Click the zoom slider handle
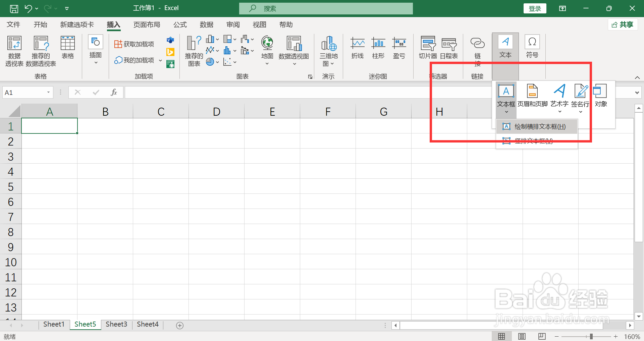Image resolution: width=644 pixels, height=341 pixels. click(591, 336)
